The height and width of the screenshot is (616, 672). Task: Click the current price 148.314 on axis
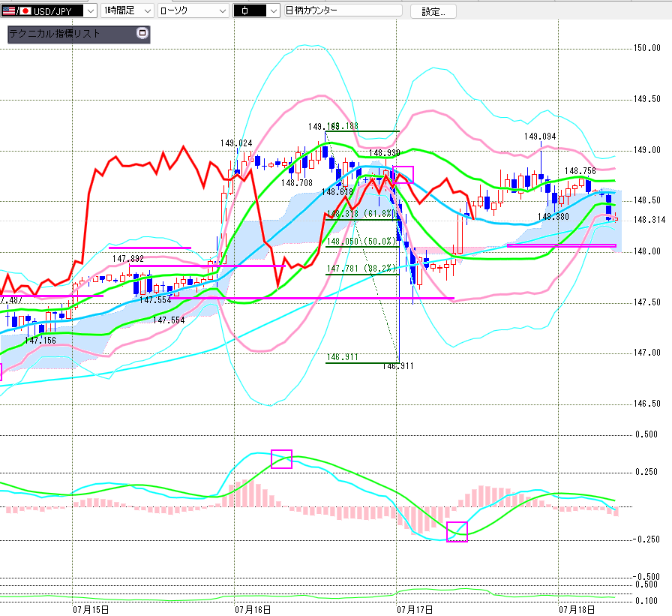(x=649, y=220)
